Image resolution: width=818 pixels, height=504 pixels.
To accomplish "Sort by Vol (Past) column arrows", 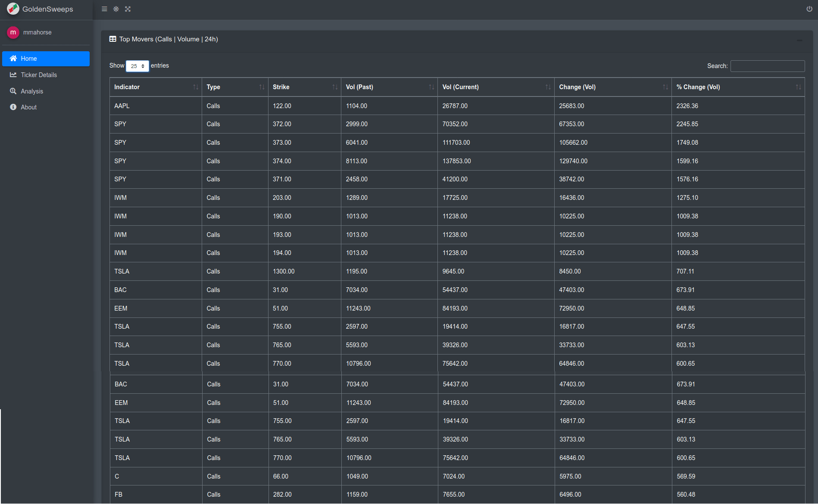I will (x=431, y=87).
